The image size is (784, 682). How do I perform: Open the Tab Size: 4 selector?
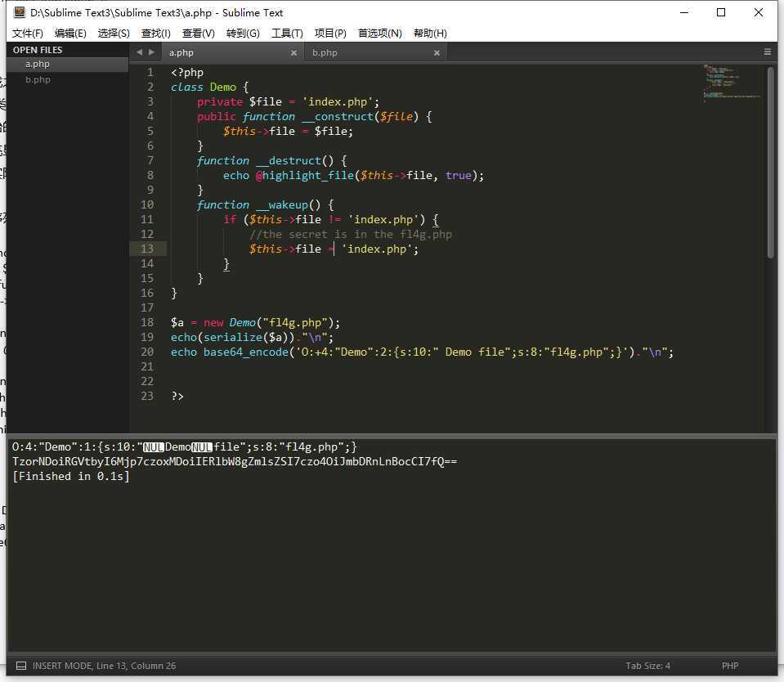point(647,666)
